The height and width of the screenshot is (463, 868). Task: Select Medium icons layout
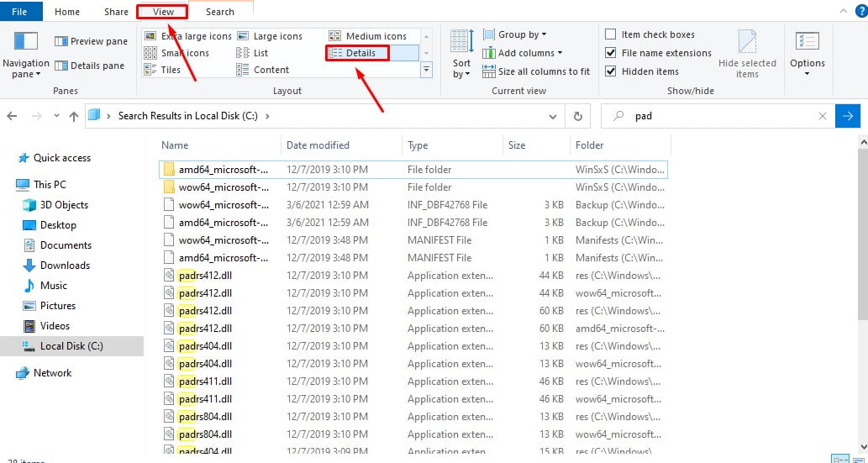[x=367, y=36]
